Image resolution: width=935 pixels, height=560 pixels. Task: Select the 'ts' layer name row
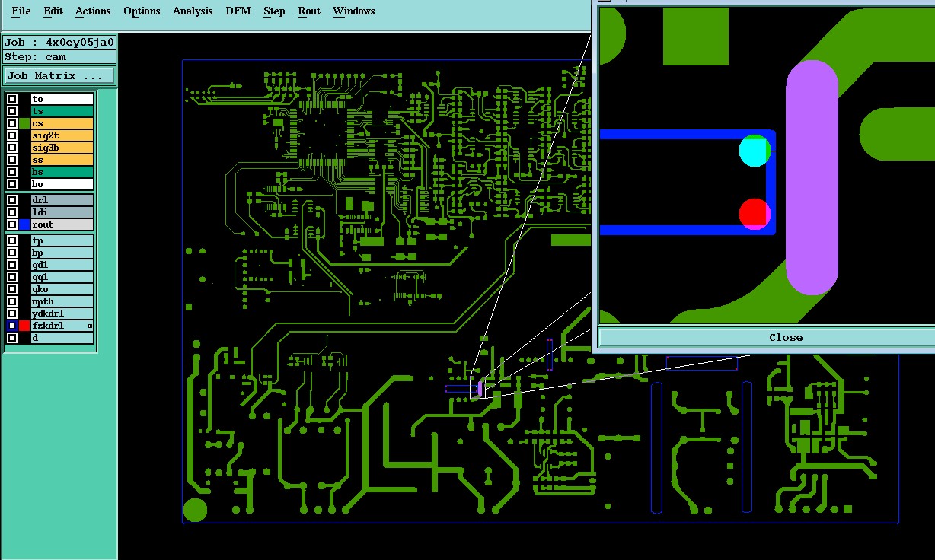tap(62, 111)
